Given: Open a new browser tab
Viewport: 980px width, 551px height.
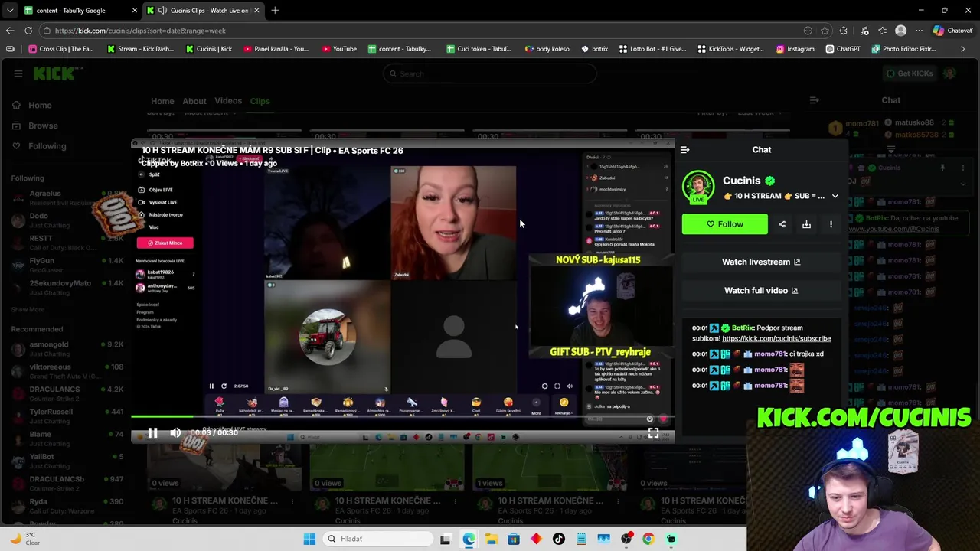Looking at the screenshot, I should click(275, 11).
